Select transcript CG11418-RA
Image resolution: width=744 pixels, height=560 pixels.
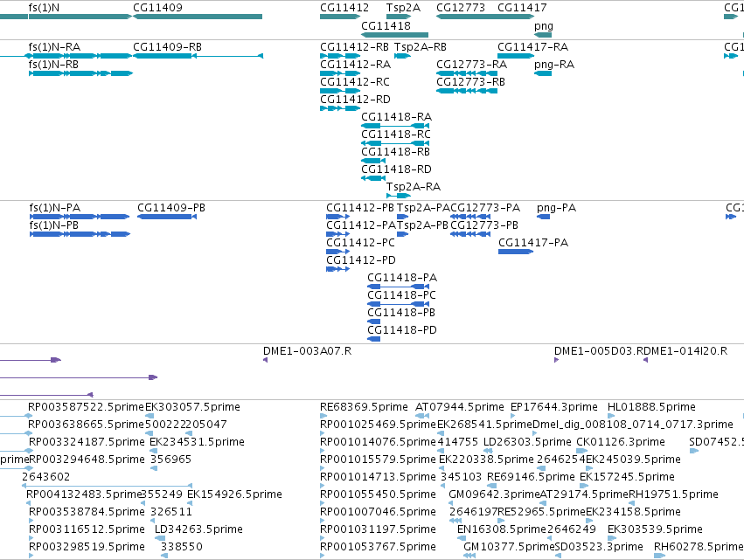pyautogui.click(x=397, y=117)
